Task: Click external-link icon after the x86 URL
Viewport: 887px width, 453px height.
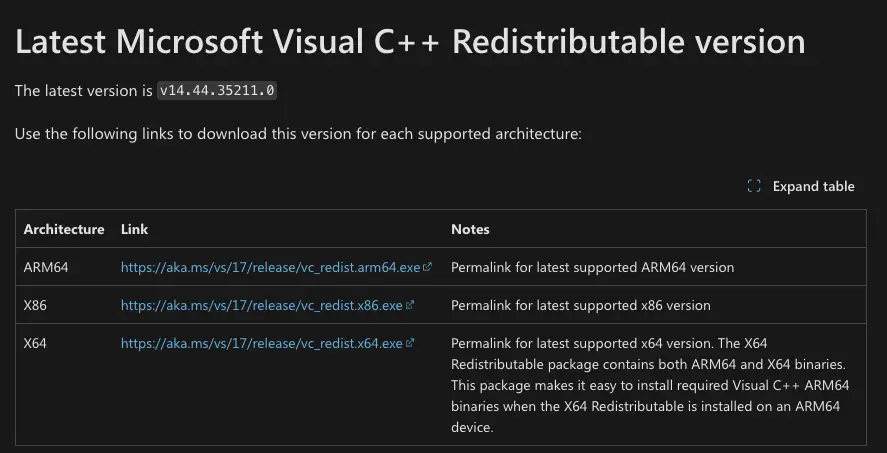Action: pos(410,305)
